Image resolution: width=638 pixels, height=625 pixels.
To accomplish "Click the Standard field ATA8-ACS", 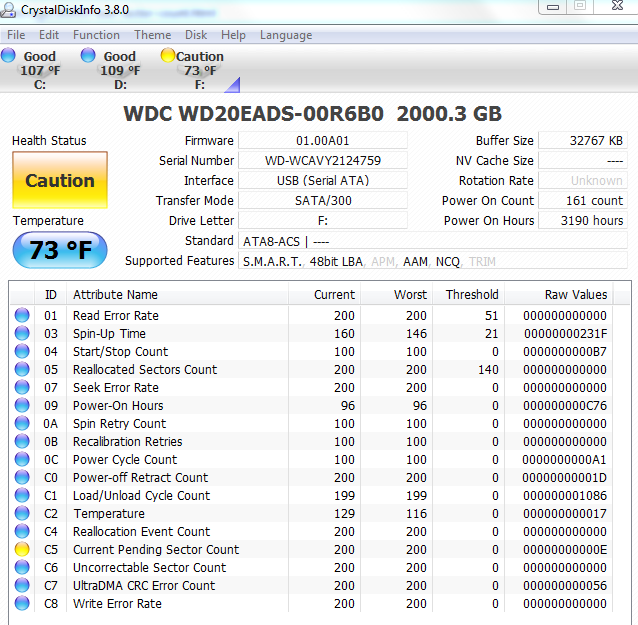I will (433, 241).
